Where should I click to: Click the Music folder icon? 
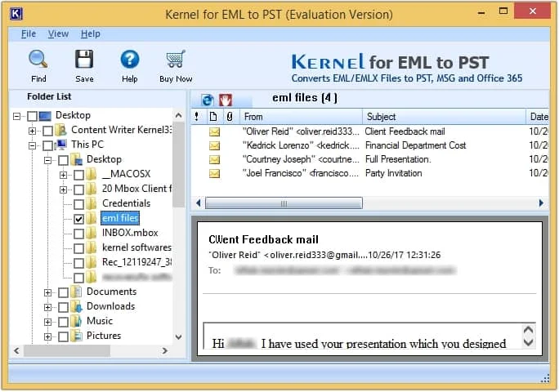pyautogui.click(x=76, y=321)
